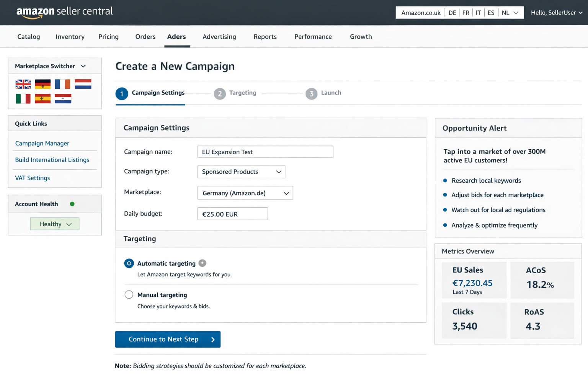Click Continue to Next Step button
The width and height of the screenshot is (588, 392).
pyautogui.click(x=168, y=339)
